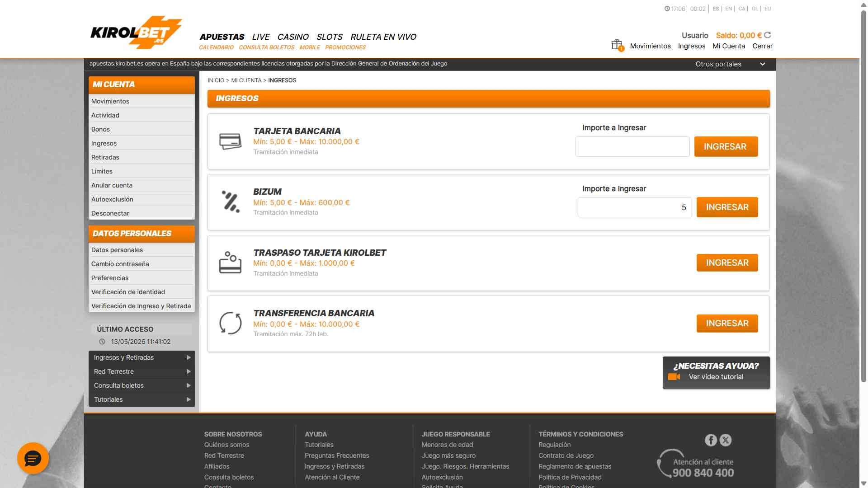
Task: Expand the Otros portales dropdown
Action: tap(731, 64)
